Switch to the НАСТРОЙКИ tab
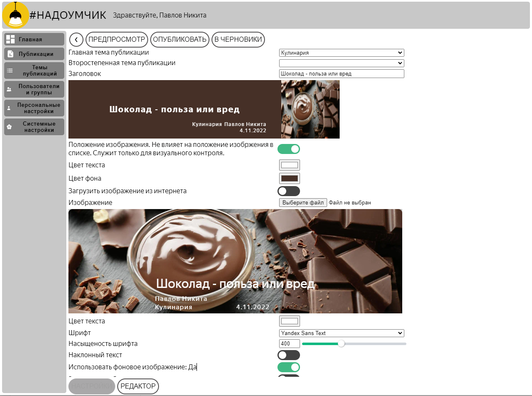Viewport: 532px width, 396px height. (92, 386)
